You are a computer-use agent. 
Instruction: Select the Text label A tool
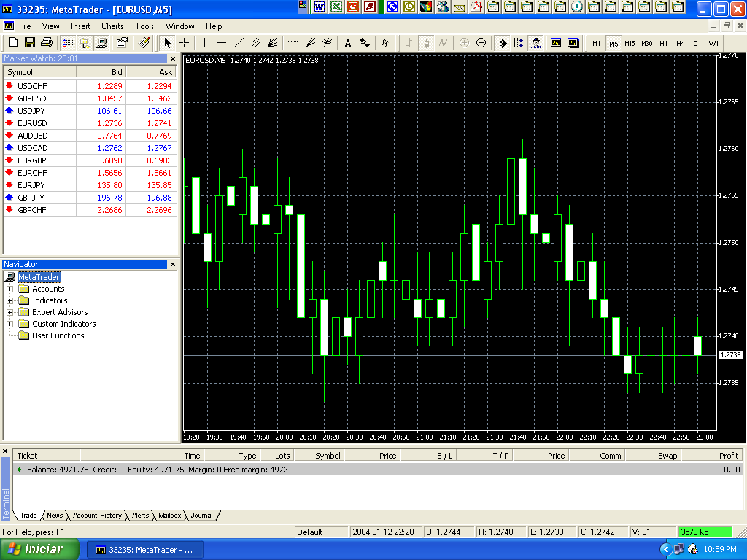348,43
